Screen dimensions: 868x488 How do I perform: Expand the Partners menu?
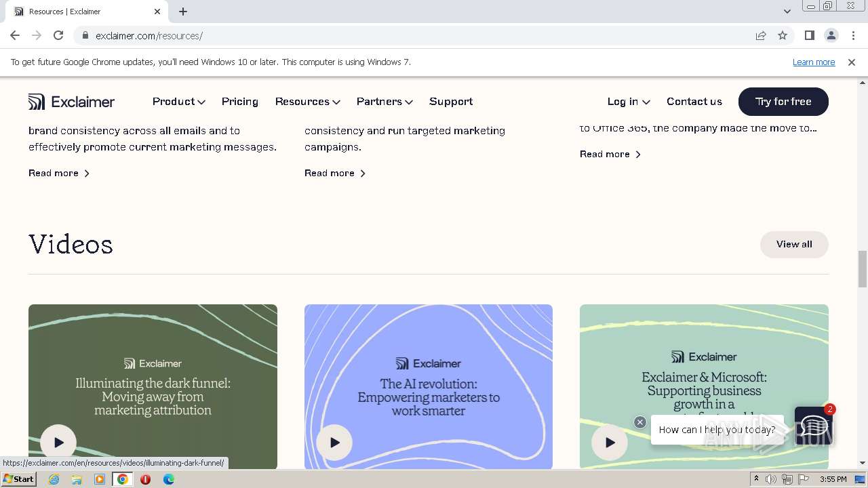[x=384, y=102]
